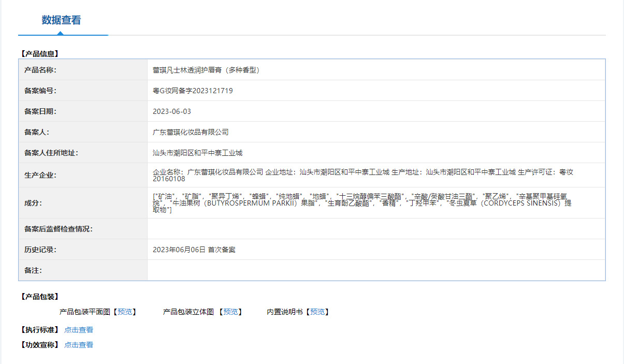This screenshot has height=364, width=624.
Task: Click the 生产企业 row label
Action: coord(40,175)
